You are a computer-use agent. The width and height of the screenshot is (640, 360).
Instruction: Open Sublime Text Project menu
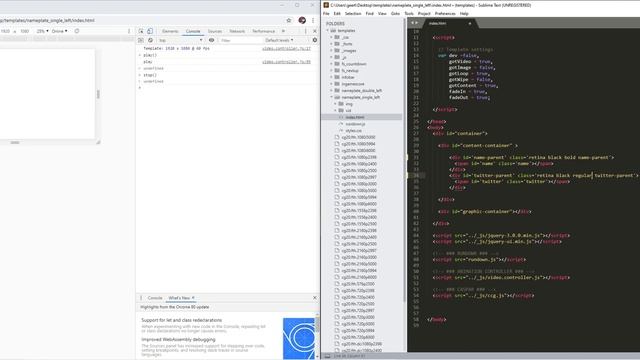coord(424,13)
